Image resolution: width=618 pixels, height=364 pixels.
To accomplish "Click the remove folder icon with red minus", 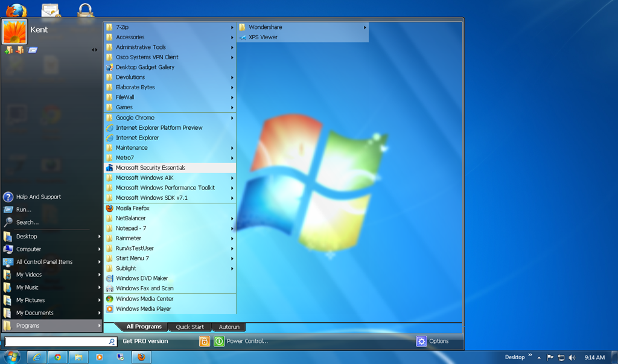I will pos(20,50).
